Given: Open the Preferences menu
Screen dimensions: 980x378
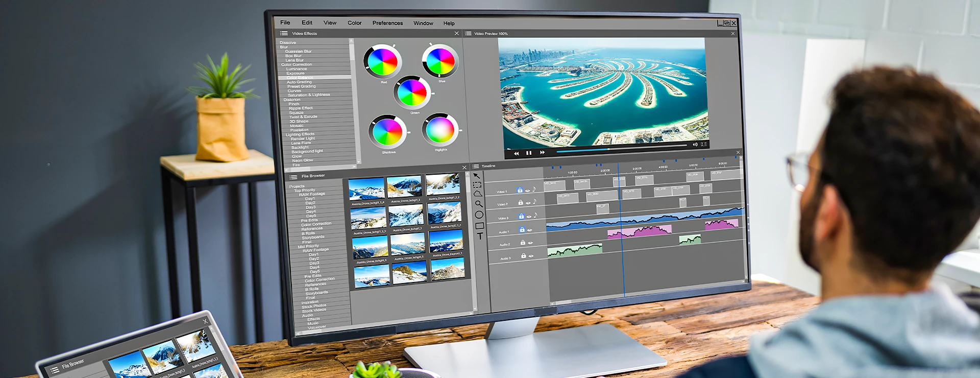Looking at the screenshot, I should coord(387,23).
